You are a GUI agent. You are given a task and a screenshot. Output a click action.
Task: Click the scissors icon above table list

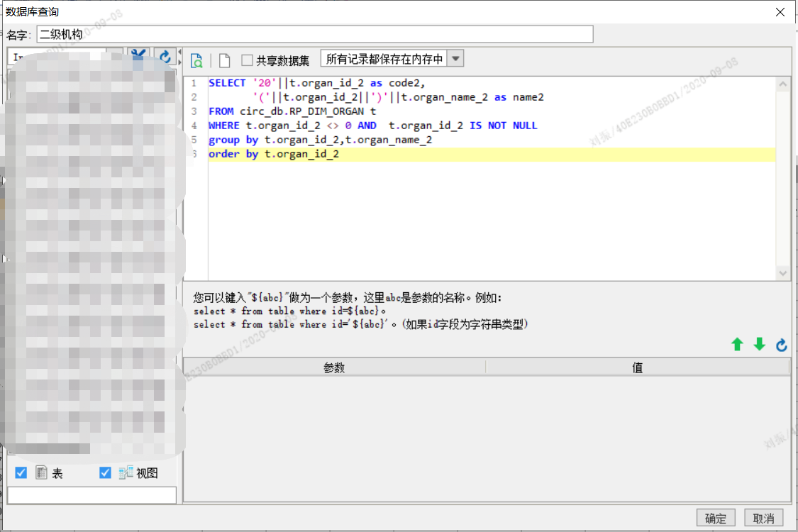pos(138,55)
